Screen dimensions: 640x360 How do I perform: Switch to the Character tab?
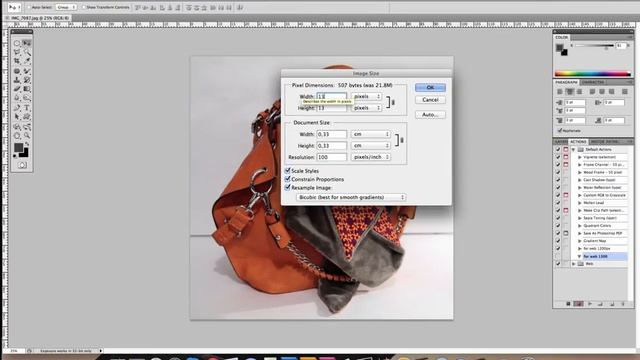pos(592,82)
